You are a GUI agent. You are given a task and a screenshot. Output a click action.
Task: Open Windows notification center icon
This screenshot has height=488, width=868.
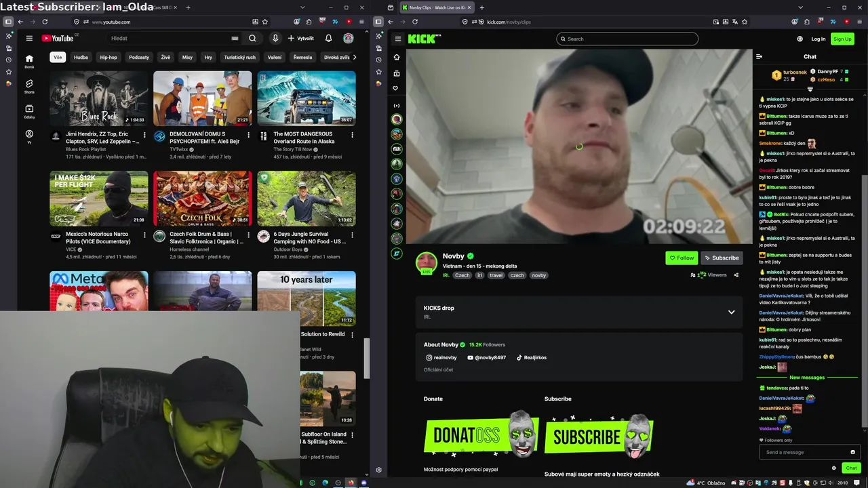857,483
